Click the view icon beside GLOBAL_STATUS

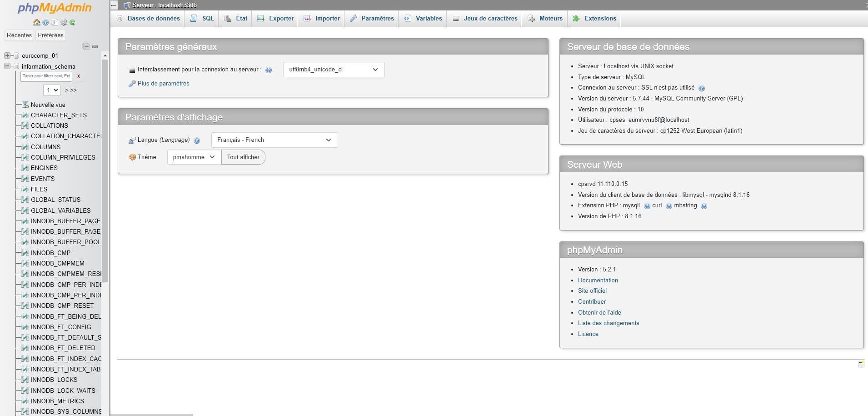pyautogui.click(x=25, y=200)
